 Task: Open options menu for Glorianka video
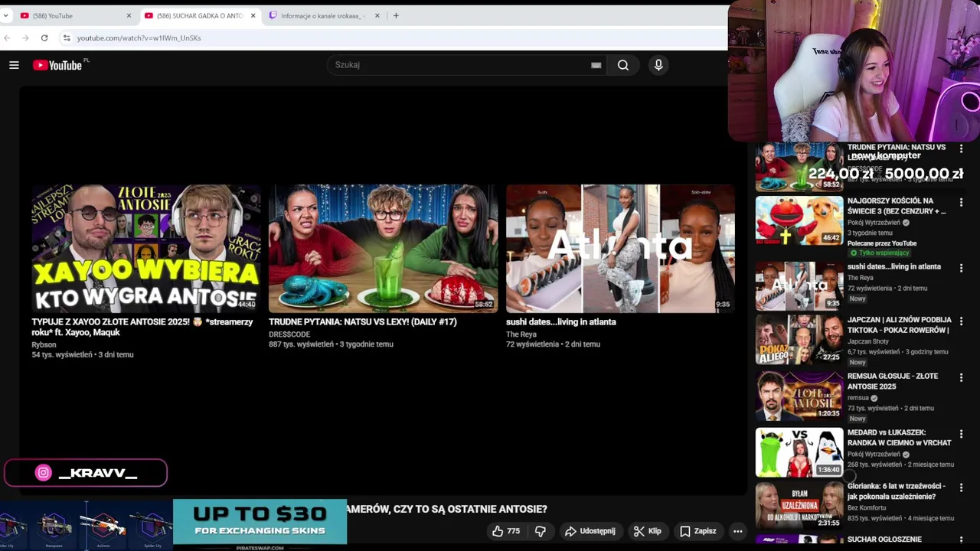[961, 488]
